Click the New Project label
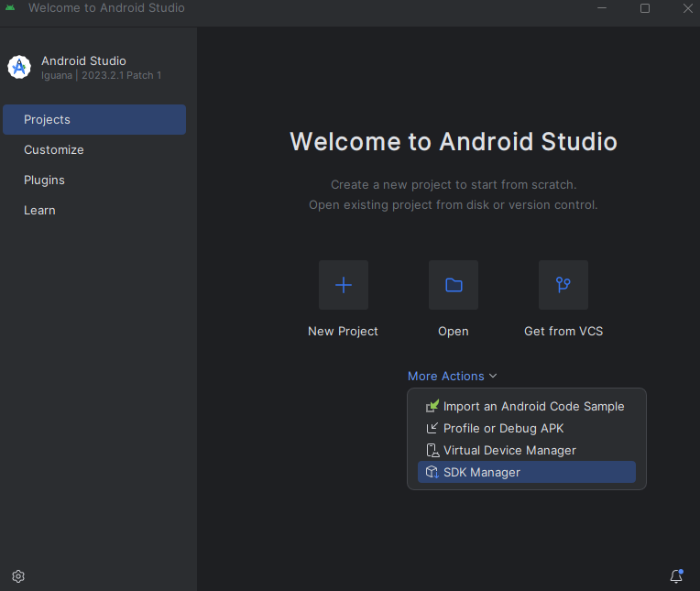Viewport: 700px width, 591px height. (343, 331)
